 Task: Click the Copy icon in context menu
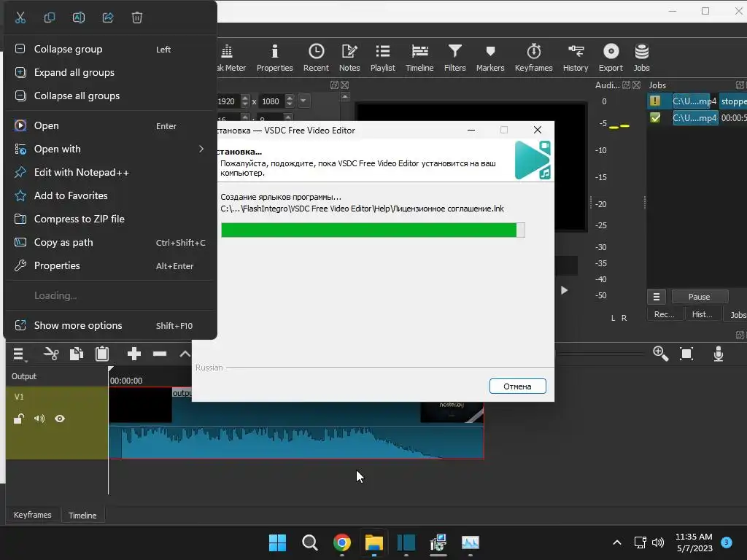49,17
